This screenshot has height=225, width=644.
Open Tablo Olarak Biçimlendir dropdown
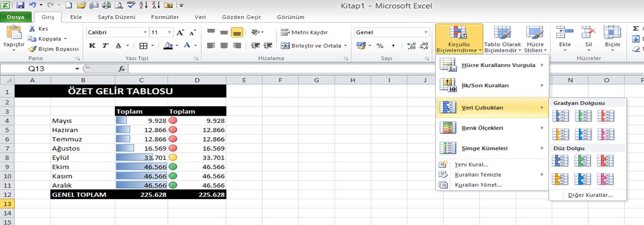pos(502,39)
